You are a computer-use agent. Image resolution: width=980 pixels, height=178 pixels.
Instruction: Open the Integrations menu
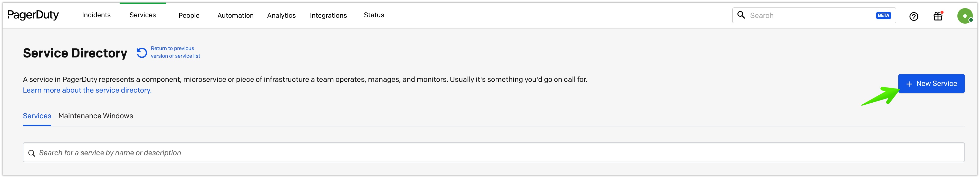328,15
